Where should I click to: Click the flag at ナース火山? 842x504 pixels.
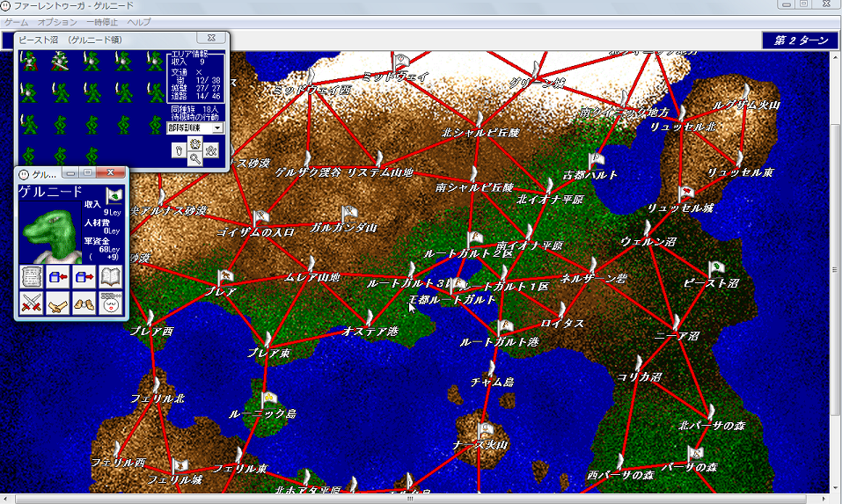click(485, 430)
